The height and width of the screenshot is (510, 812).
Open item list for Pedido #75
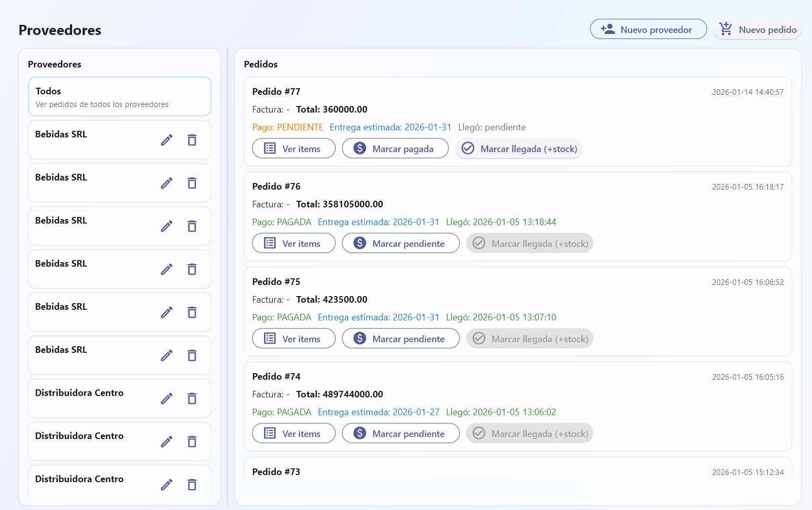293,339
